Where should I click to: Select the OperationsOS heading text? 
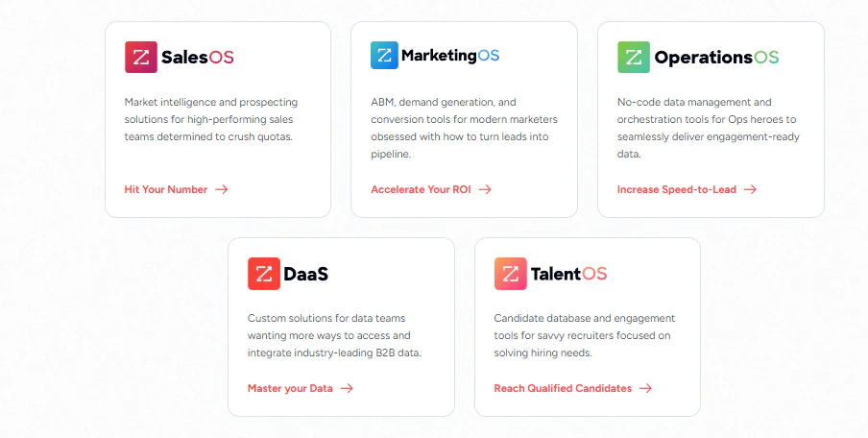pyautogui.click(x=716, y=58)
